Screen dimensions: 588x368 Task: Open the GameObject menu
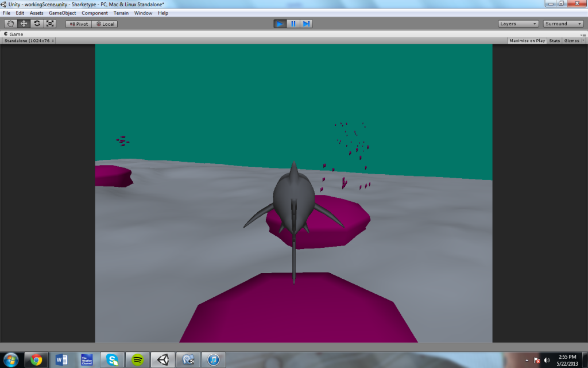(x=61, y=13)
